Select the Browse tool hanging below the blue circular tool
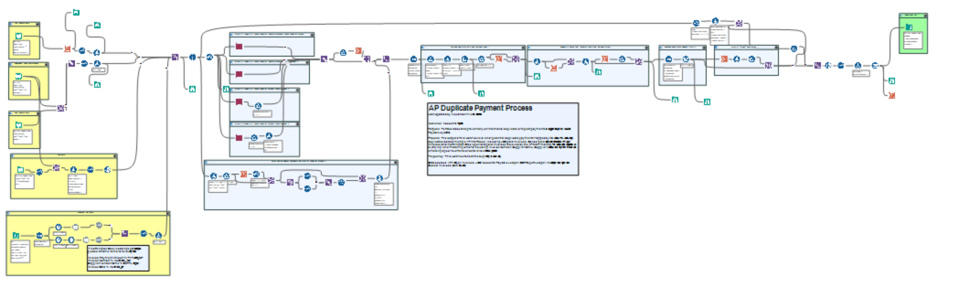 point(192,89)
